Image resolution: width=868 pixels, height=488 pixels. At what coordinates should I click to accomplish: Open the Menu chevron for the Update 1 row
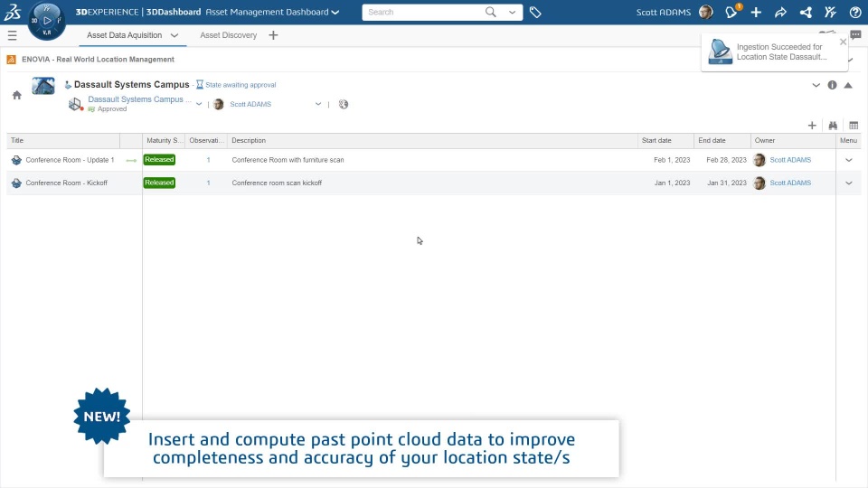tap(849, 160)
